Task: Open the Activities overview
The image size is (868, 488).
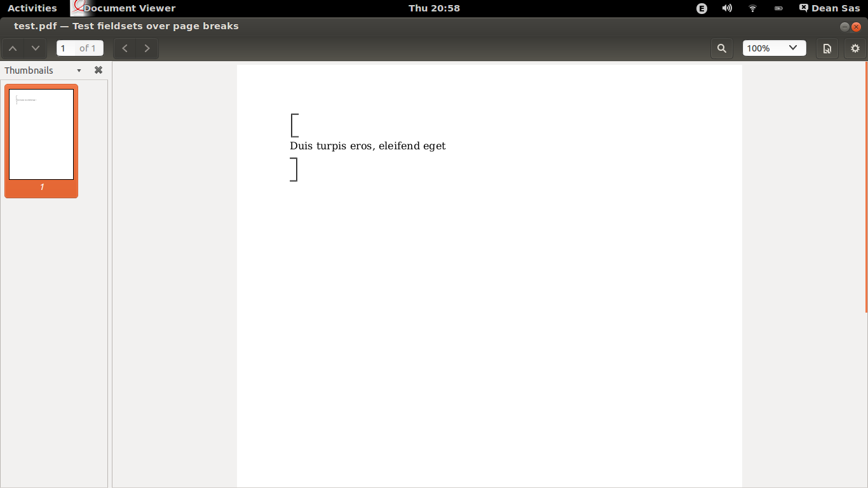Action: [x=32, y=8]
